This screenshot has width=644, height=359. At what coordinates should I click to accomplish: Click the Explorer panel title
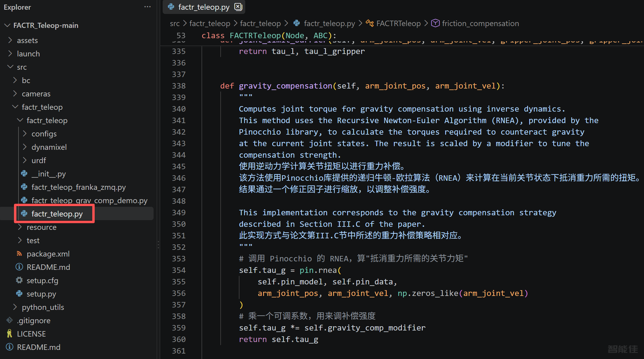[17, 7]
